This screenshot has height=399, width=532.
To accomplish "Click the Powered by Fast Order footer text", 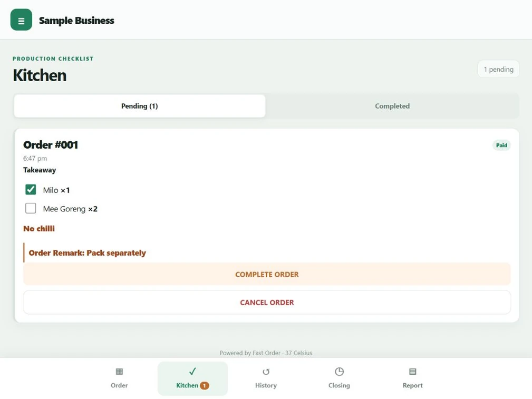I will coord(266,353).
